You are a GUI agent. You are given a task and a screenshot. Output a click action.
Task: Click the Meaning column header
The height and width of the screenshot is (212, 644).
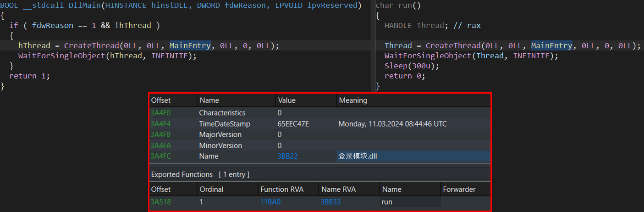(353, 100)
